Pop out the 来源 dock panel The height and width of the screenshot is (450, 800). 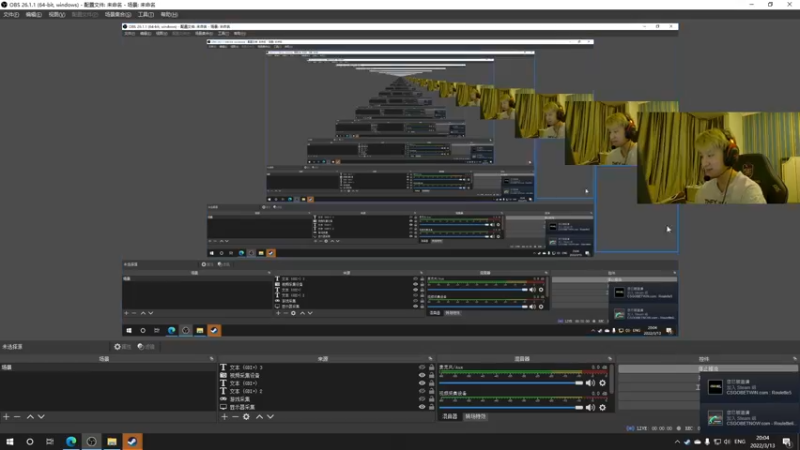tap(431, 359)
